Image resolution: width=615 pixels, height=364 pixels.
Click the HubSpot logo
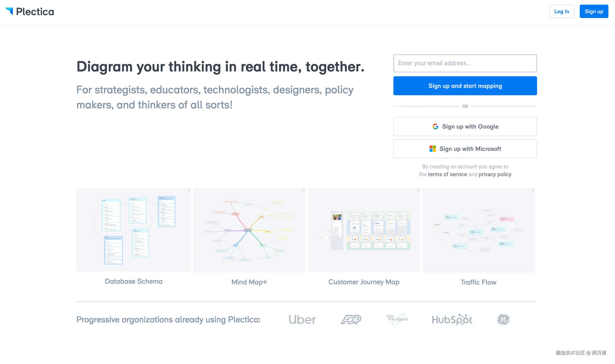452,320
